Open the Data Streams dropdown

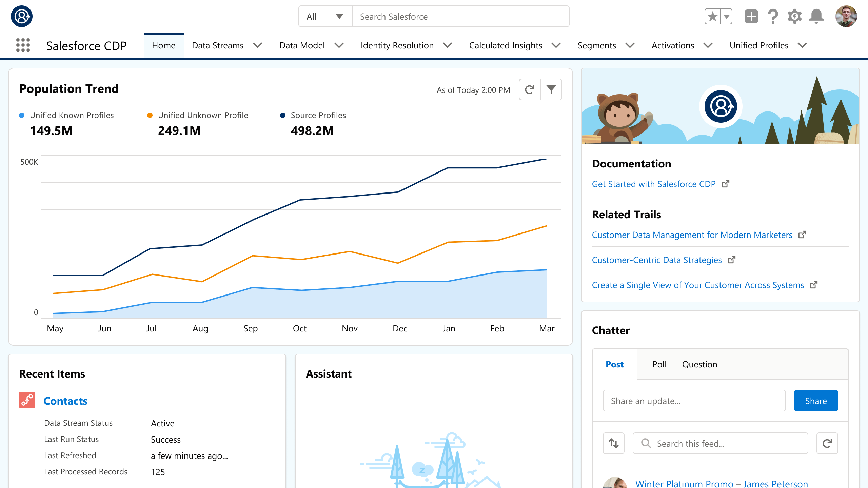click(x=258, y=45)
